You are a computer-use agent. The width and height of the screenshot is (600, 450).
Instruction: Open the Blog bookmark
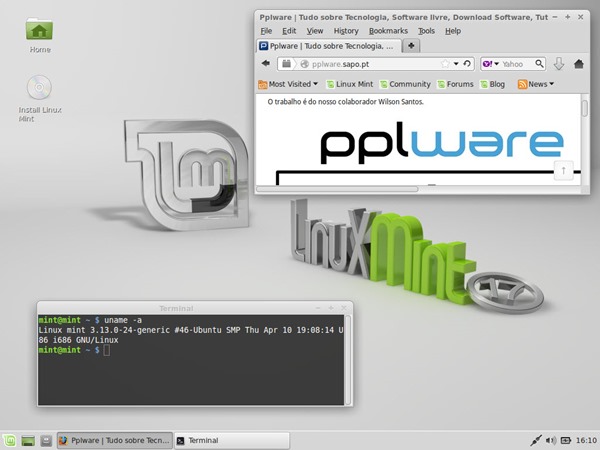tap(492, 84)
